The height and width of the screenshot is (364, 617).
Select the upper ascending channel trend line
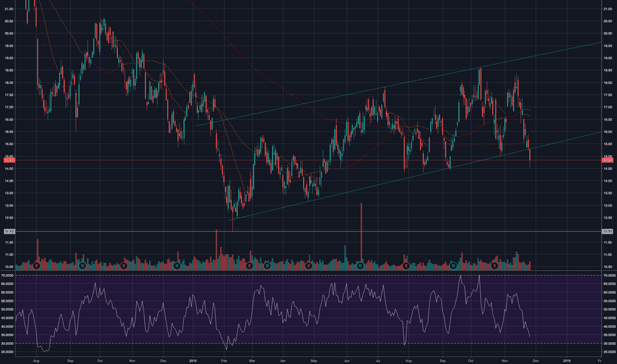[399, 84]
